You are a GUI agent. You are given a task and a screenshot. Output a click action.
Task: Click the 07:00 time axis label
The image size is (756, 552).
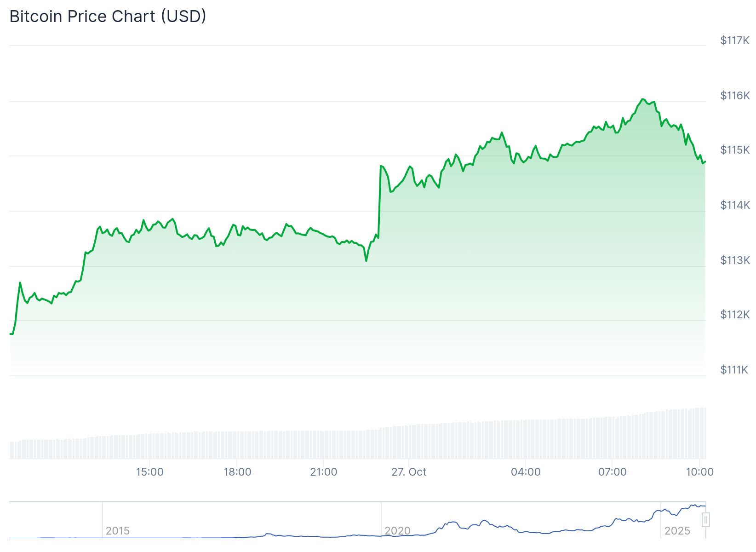(612, 472)
